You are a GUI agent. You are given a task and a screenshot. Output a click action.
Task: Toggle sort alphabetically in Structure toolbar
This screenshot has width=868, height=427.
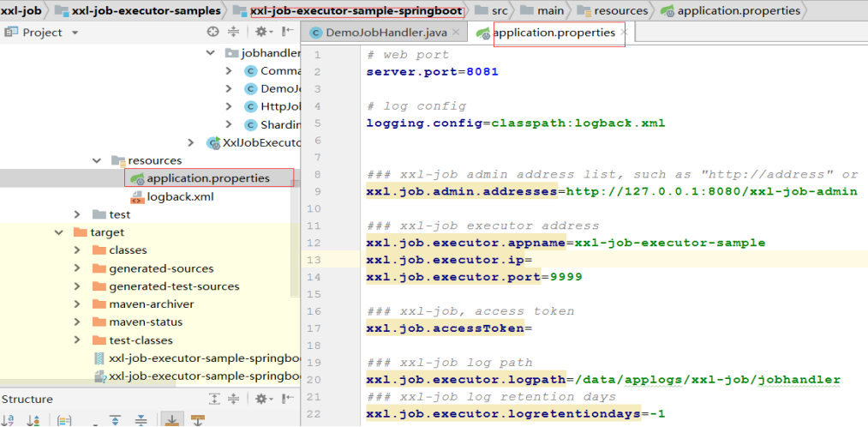point(9,420)
